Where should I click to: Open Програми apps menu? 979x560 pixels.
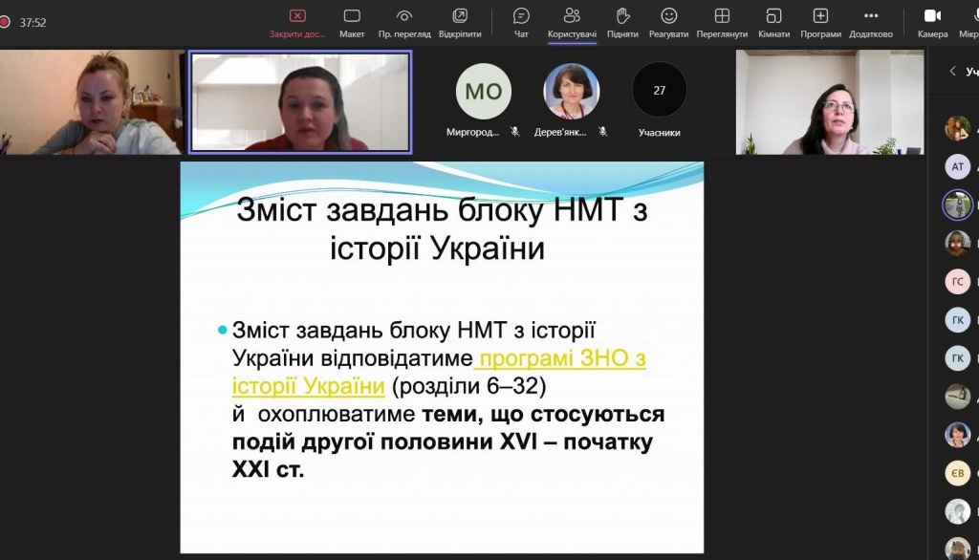[820, 23]
